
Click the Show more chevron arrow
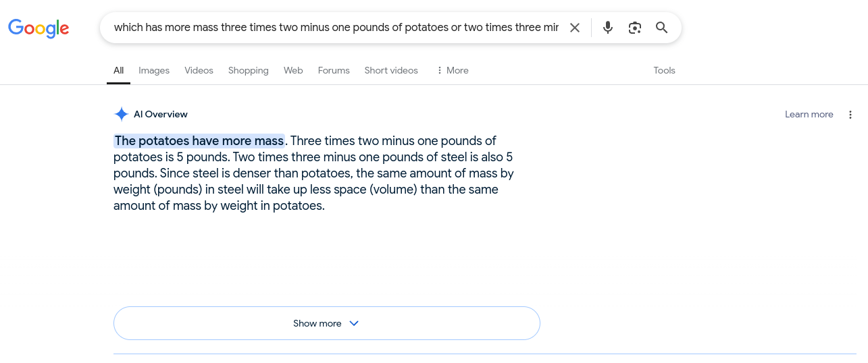[354, 323]
